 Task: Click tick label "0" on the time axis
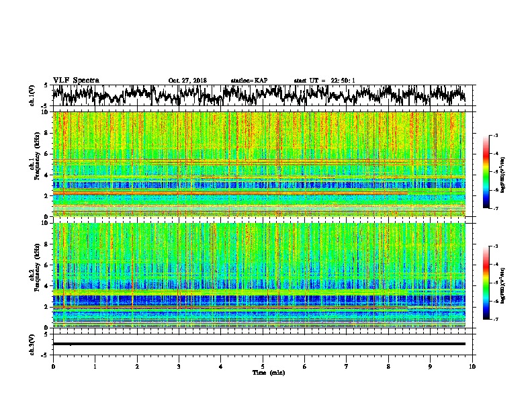[53, 366]
